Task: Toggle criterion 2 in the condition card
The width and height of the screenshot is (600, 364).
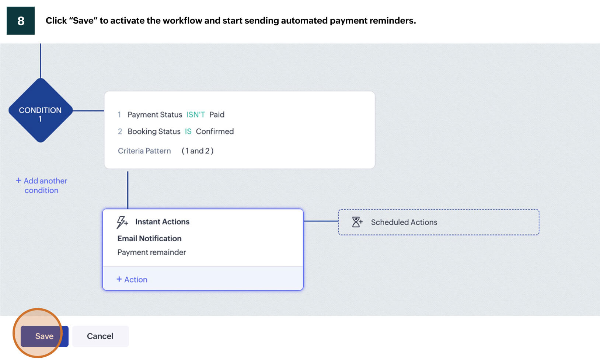Action: point(120,131)
